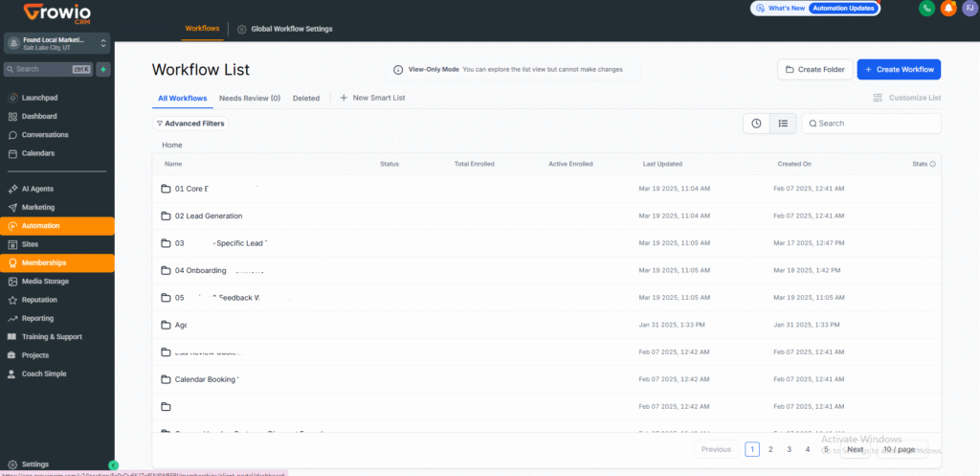Click the Create Folder button
Viewport: 980px width, 476px height.
tap(815, 69)
